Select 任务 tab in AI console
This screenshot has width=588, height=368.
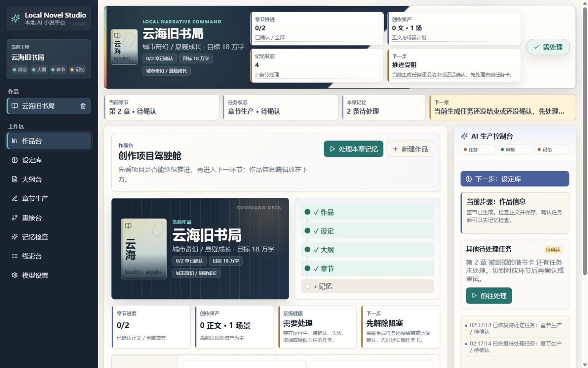click(x=478, y=150)
